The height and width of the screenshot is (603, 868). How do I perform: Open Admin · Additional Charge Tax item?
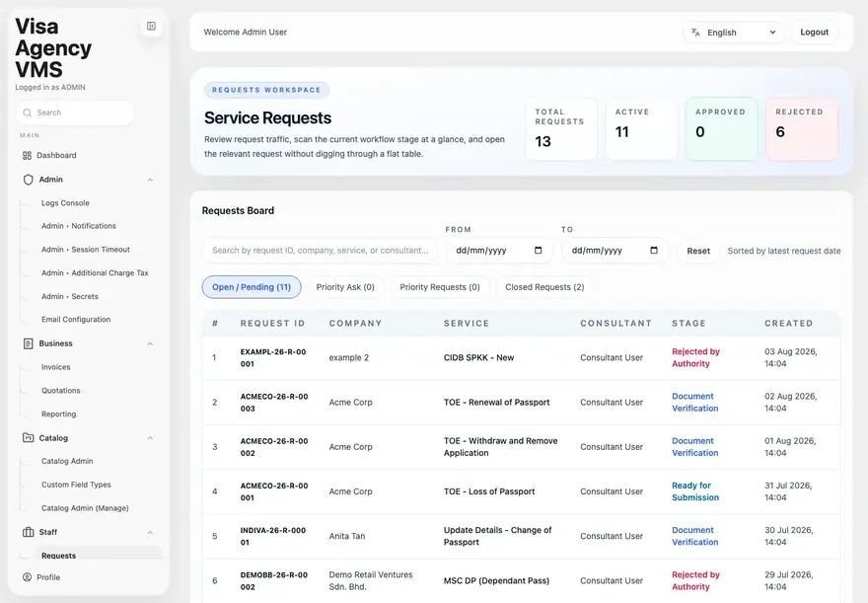click(95, 273)
